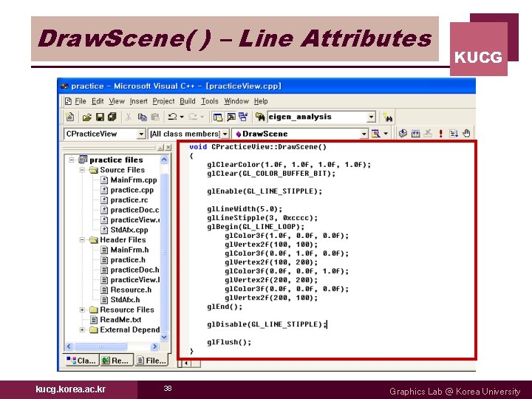Open the File menu
Viewport: 532px width, 399px height.
(80, 101)
